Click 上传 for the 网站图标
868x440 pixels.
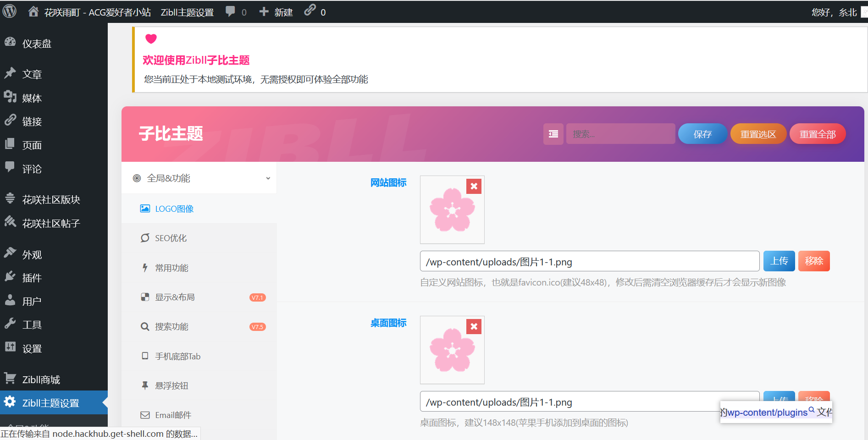(779, 261)
